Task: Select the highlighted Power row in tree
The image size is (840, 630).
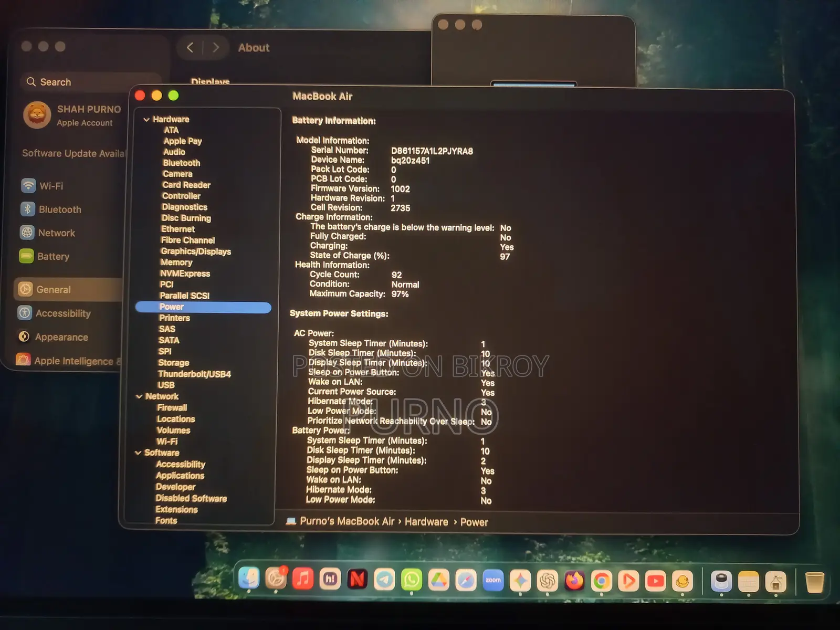Action: [203, 307]
